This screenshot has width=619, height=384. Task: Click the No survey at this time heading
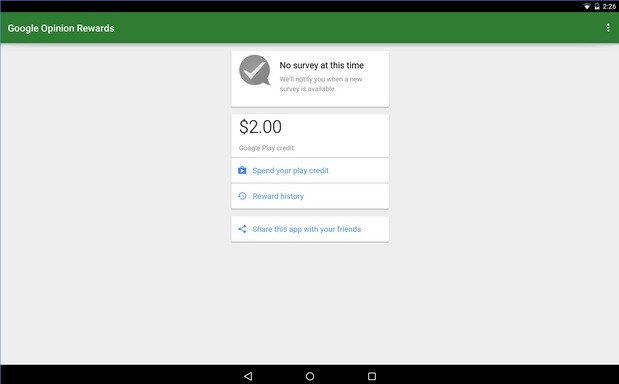pyautogui.click(x=321, y=65)
